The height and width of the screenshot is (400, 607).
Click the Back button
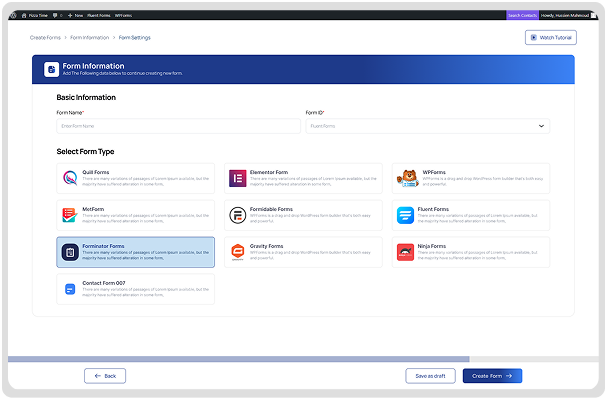pyautogui.click(x=105, y=376)
